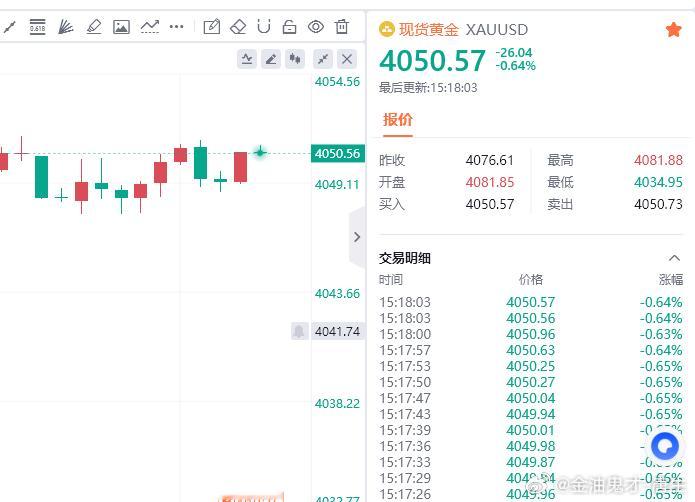Select the 15:17:57 trade row time
The width and height of the screenshot is (695, 502).
click(405, 350)
